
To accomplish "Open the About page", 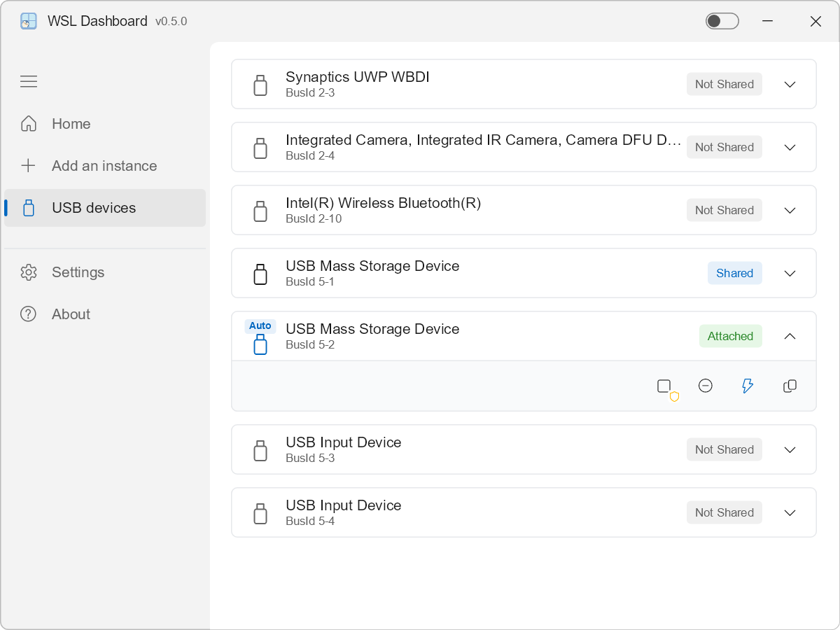I will pos(105,314).
